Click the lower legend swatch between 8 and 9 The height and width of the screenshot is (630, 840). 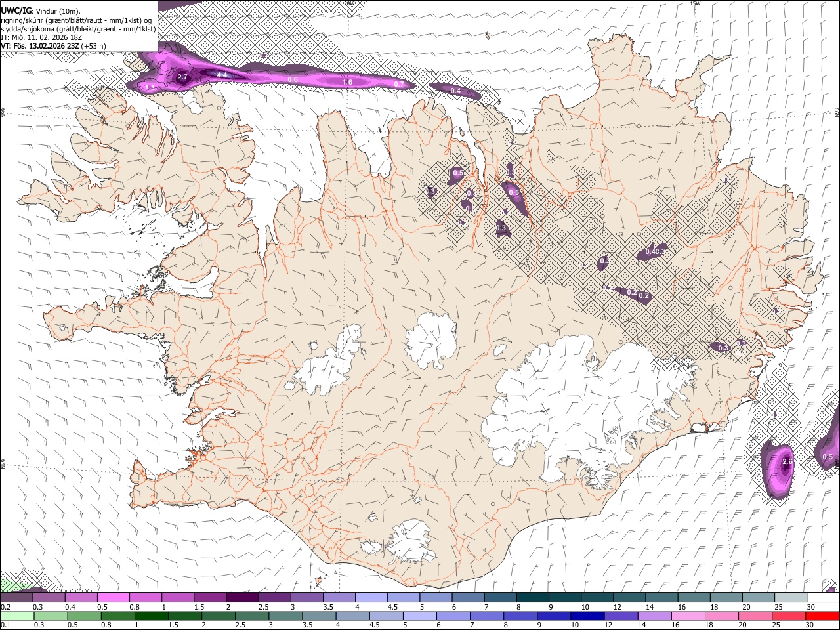pyautogui.click(x=520, y=616)
